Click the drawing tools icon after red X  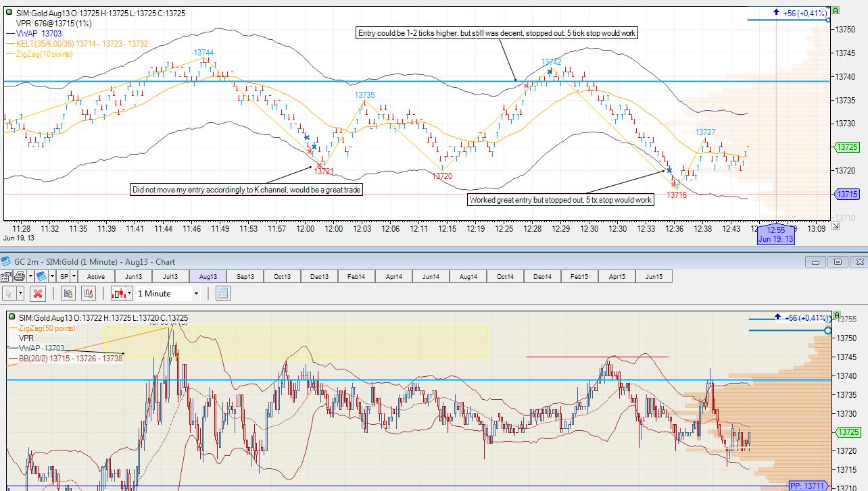point(68,293)
